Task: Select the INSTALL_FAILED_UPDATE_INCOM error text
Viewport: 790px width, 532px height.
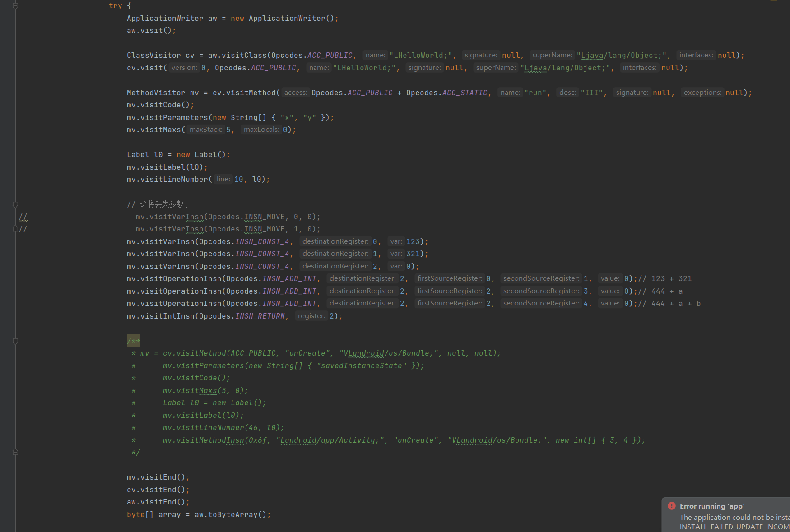Action: coord(735,527)
